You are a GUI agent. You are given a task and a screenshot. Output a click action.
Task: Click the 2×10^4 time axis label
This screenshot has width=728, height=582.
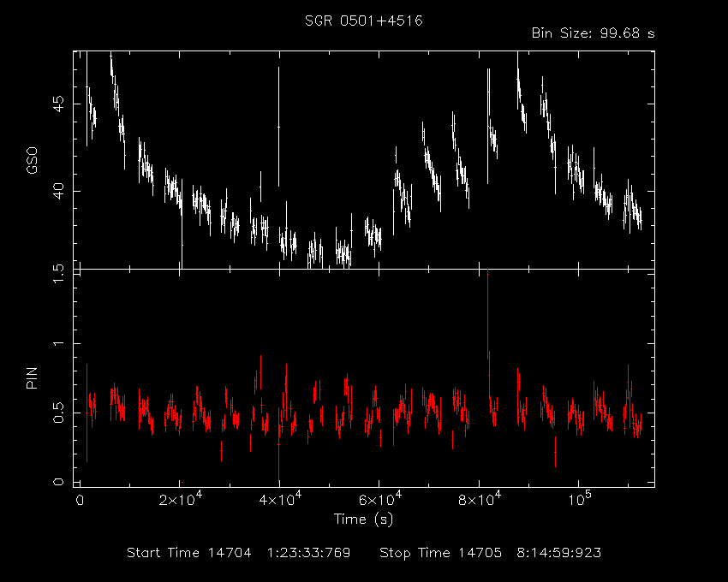[180, 498]
